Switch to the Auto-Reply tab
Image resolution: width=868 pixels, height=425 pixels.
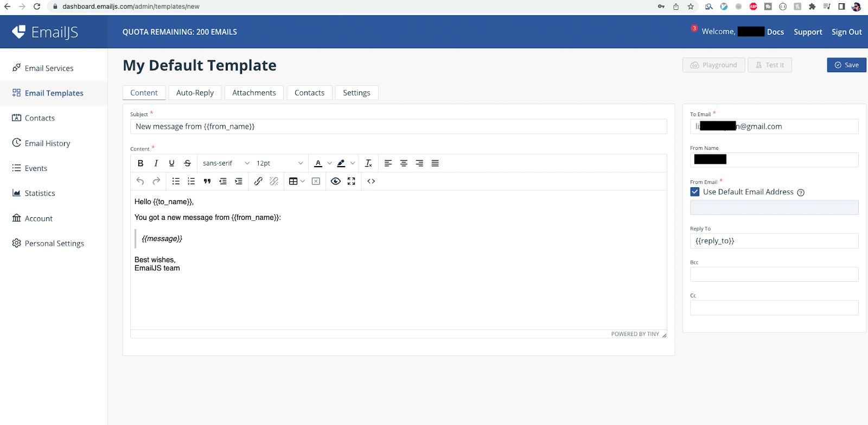pyautogui.click(x=195, y=93)
